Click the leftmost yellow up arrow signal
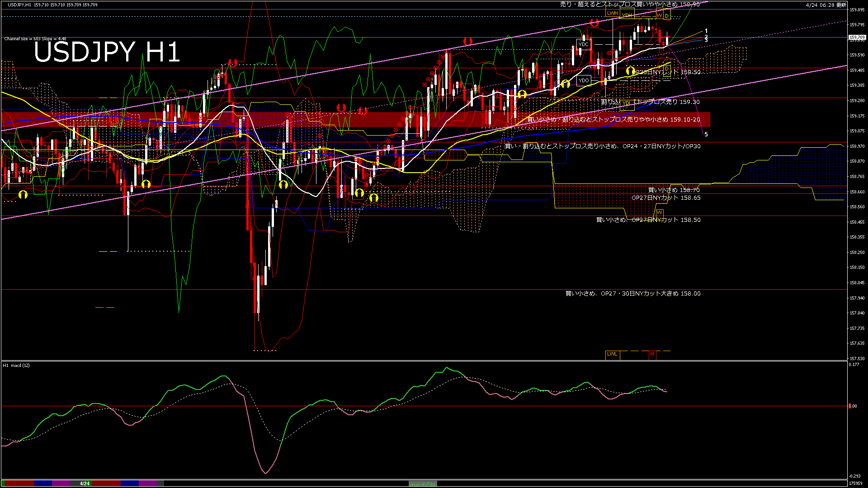Screen dimensions: 868x488 click(x=23, y=195)
